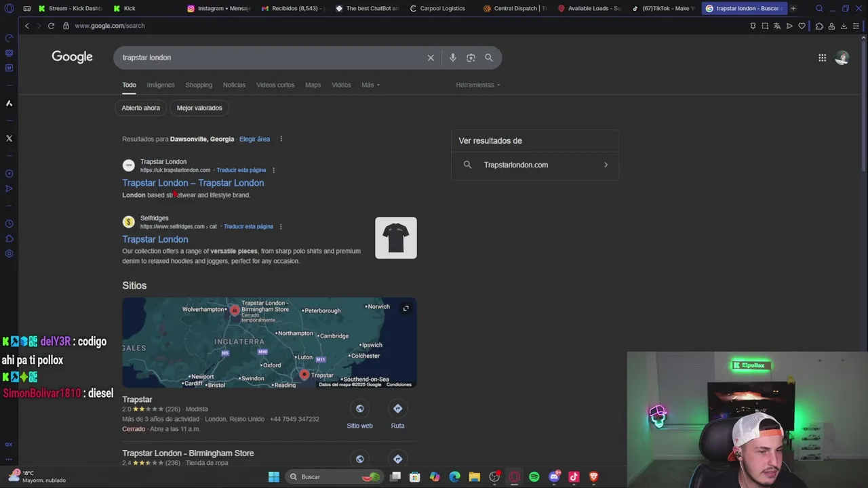868x488 pixels.
Task: Click the Elegir área link
Action: (x=254, y=139)
